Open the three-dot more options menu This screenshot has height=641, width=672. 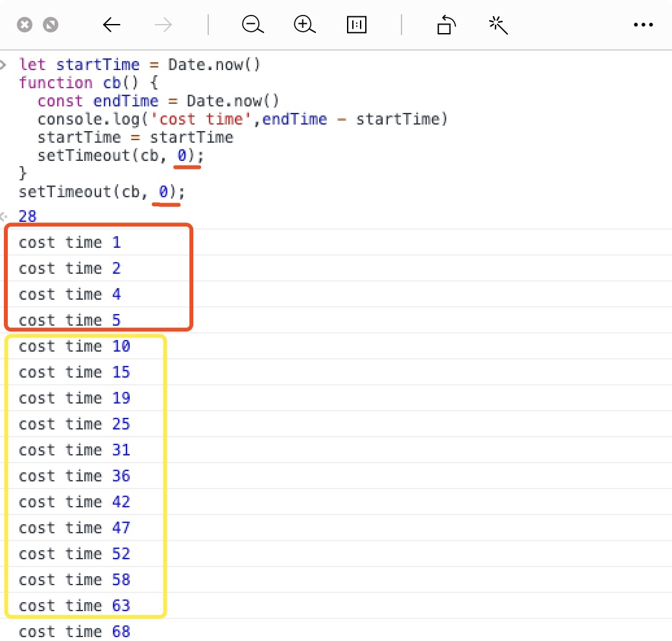click(x=643, y=25)
